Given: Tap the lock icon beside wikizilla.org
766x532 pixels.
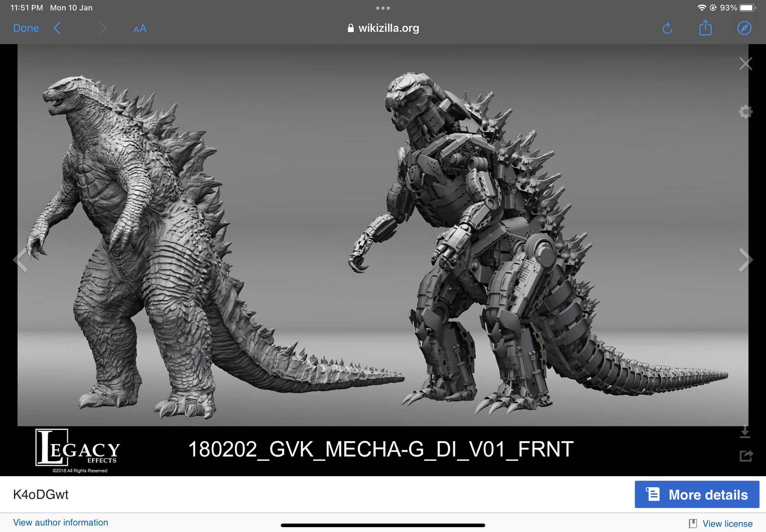Looking at the screenshot, I should pos(351,28).
